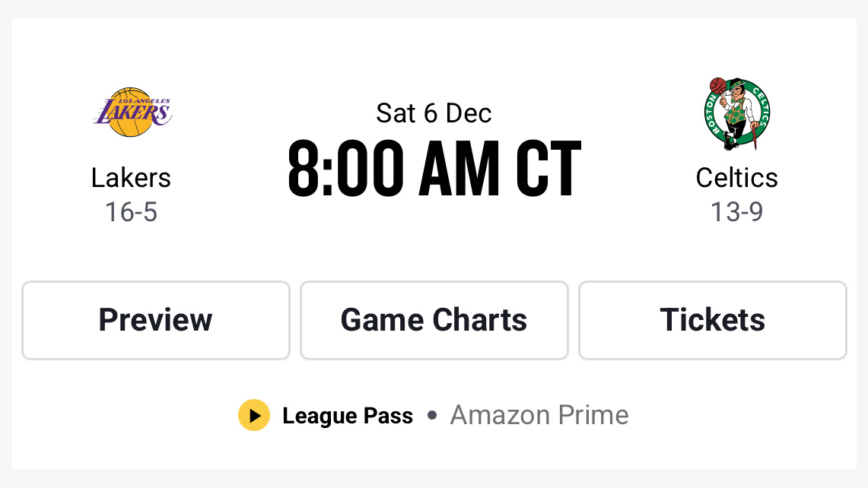Switch to the Game Charts tab
The height and width of the screenshot is (488, 868).
(x=434, y=320)
